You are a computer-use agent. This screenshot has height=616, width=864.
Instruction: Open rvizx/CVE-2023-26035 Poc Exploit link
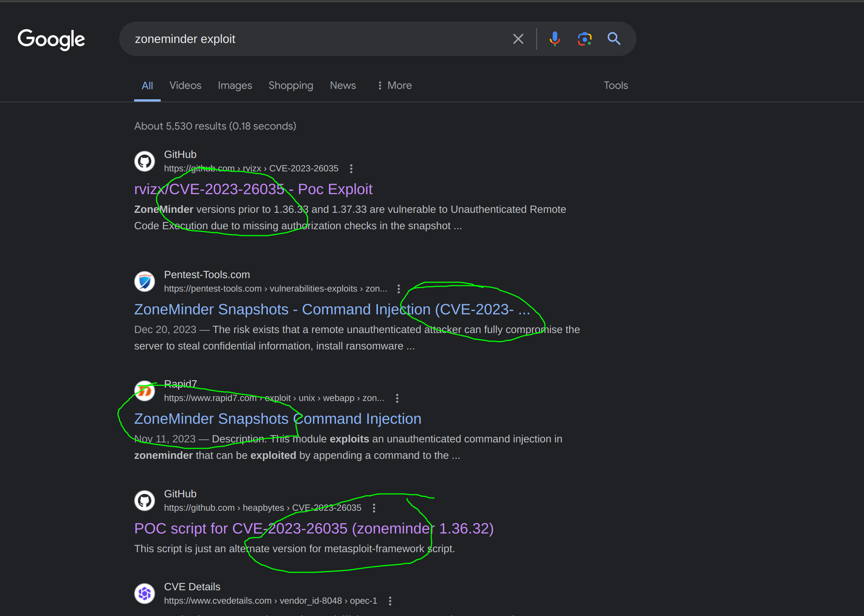[x=253, y=189]
